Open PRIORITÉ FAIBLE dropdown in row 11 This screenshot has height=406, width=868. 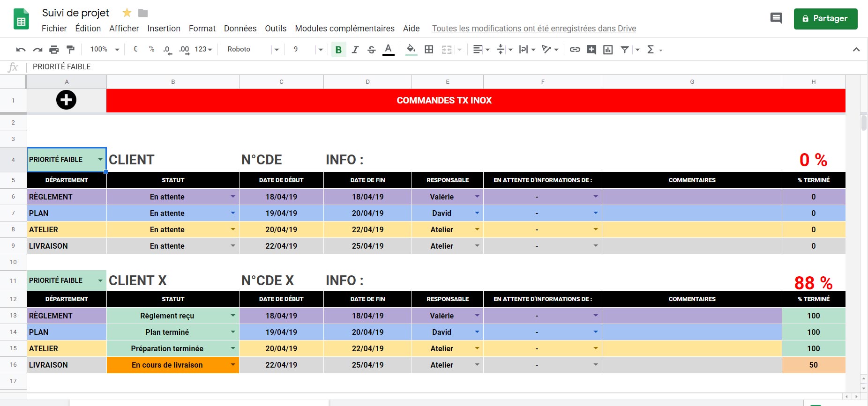coord(100,281)
